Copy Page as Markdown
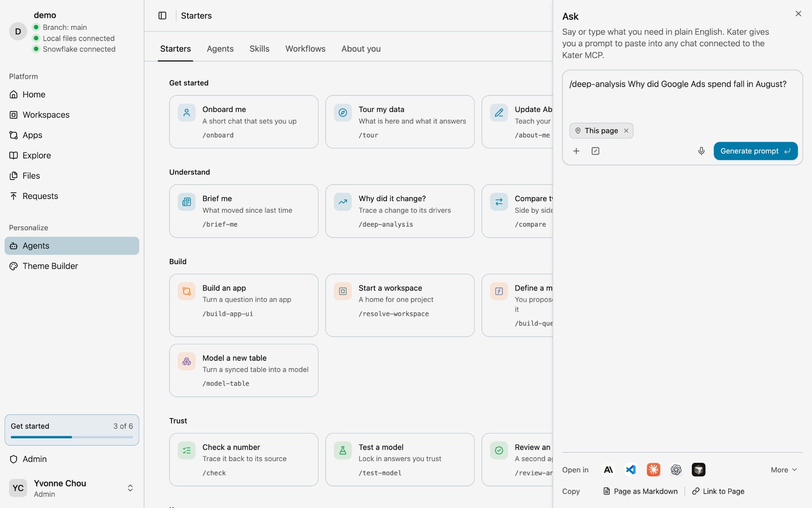This screenshot has height=508, width=812. pos(641,491)
